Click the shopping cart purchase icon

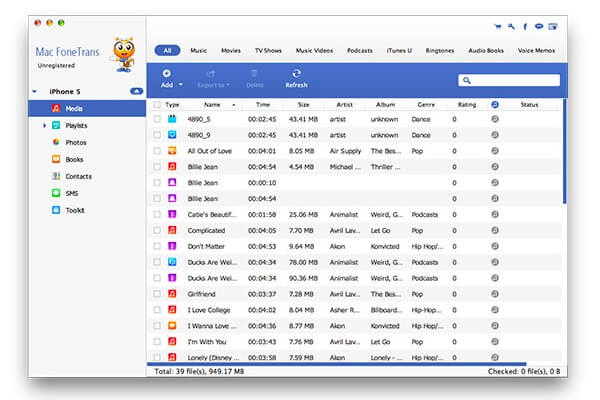tap(498, 27)
